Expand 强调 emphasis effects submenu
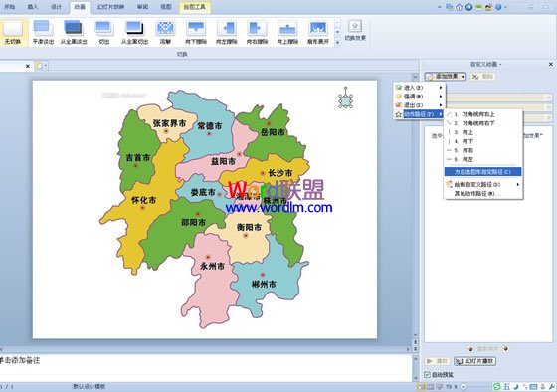557x392 pixels. click(x=419, y=96)
